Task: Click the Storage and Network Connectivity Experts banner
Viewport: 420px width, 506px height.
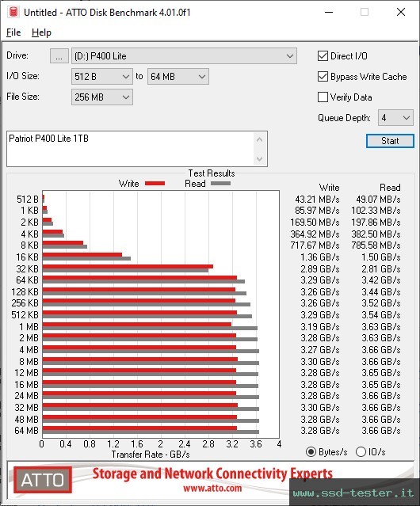Action: tap(212, 474)
